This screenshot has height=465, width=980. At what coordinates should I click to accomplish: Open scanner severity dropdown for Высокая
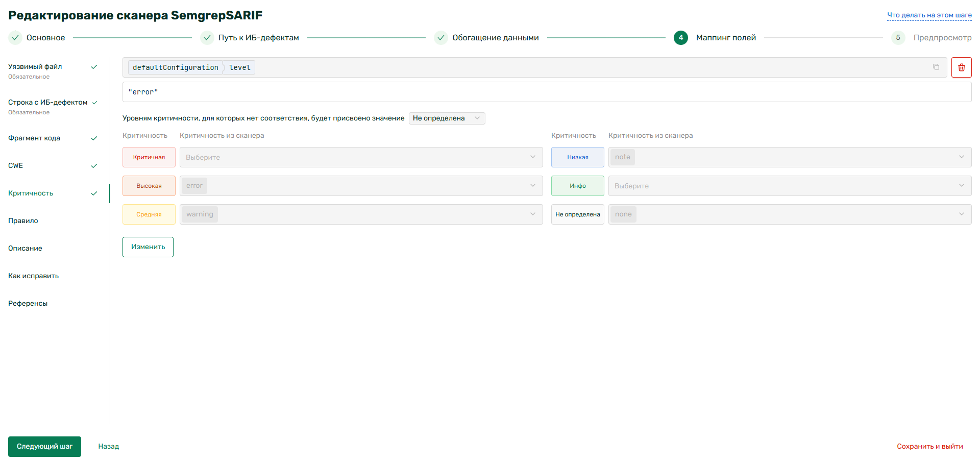point(361,186)
